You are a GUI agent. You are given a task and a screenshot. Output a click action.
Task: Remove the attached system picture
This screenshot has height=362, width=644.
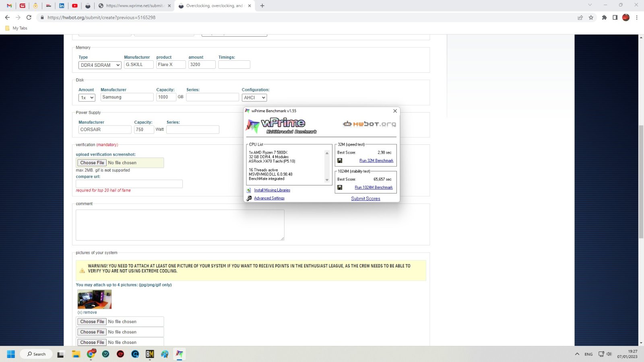(87, 312)
